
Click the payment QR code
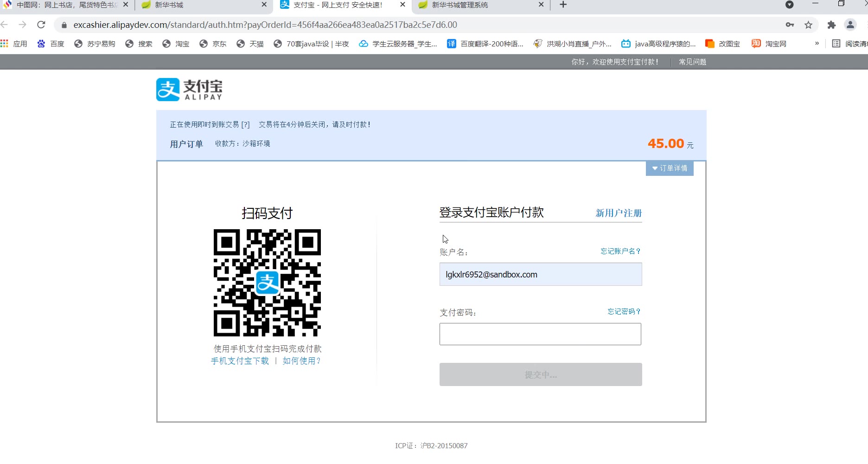click(267, 283)
